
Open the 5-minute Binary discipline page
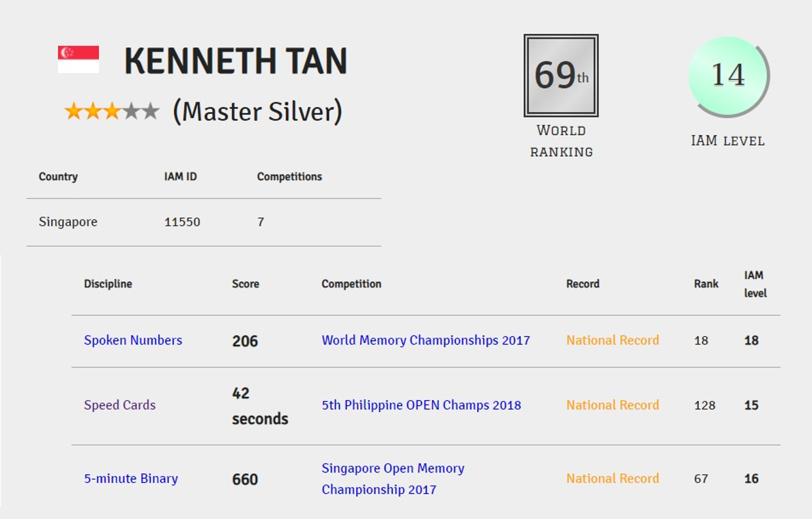click(132, 478)
